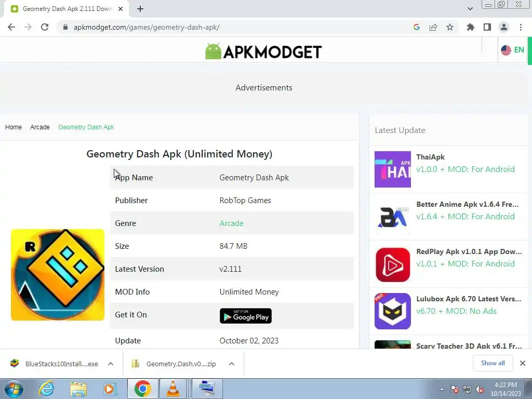This screenshot has height=399, width=532.
Task: Expand Geometry.Dash zip options chevron
Action: pos(232,364)
